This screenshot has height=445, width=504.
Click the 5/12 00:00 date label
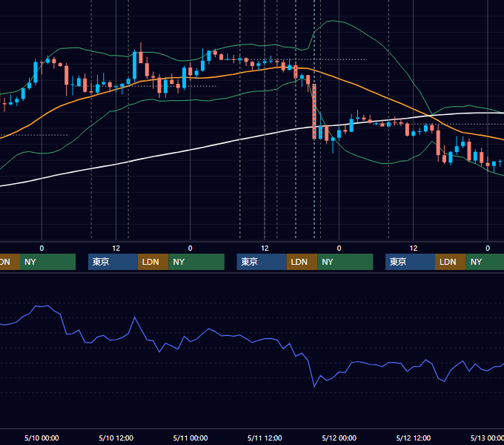pyautogui.click(x=339, y=438)
